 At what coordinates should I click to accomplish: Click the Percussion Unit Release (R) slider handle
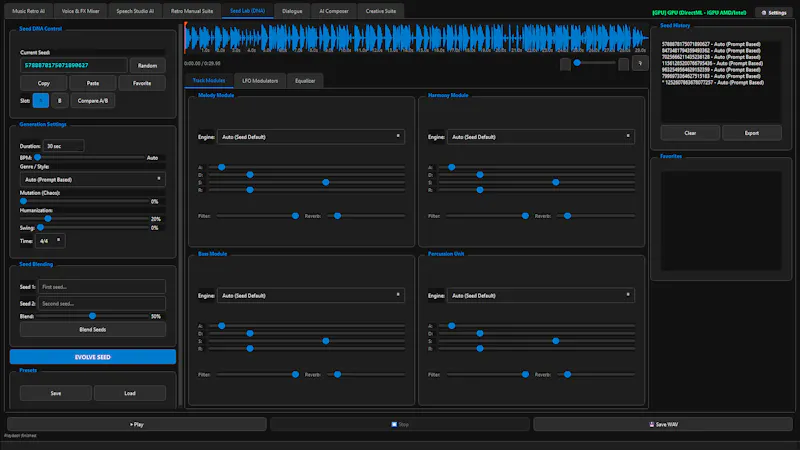480,348
